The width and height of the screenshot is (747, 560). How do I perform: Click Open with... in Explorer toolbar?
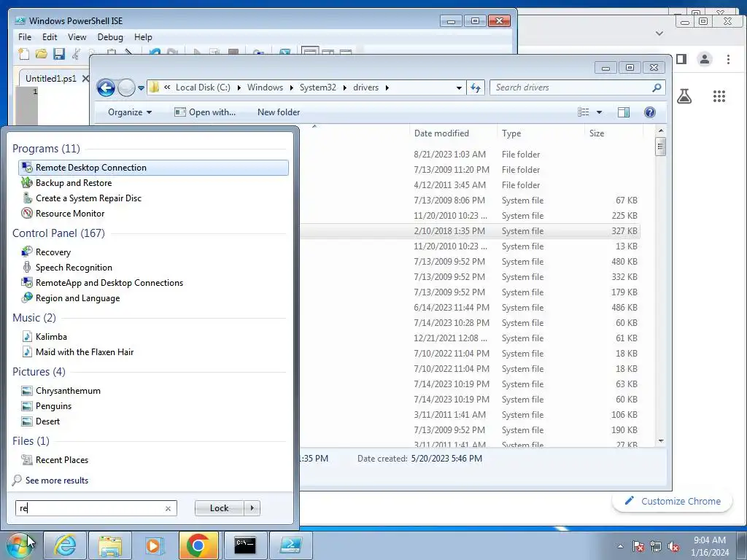click(x=205, y=112)
